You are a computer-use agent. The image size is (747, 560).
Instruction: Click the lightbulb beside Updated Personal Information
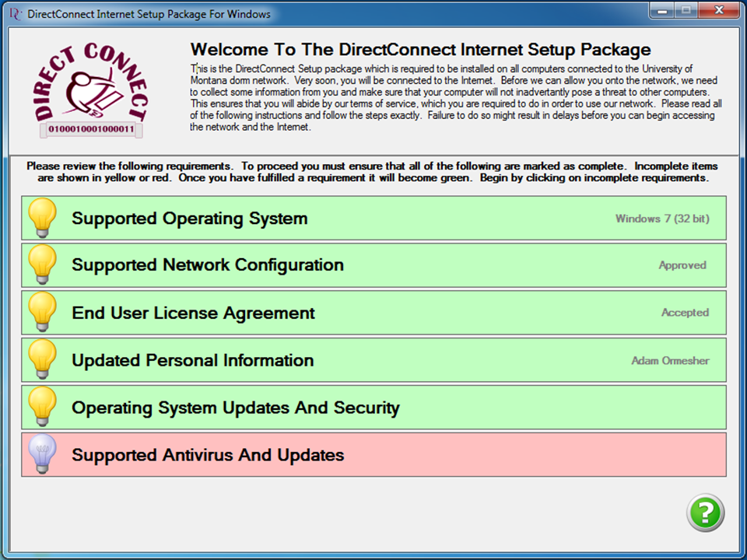(42, 359)
